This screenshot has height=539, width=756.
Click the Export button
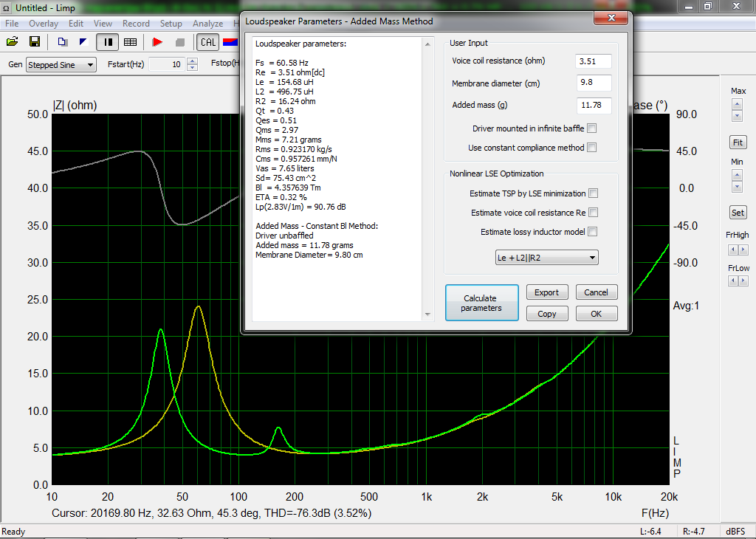547,292
